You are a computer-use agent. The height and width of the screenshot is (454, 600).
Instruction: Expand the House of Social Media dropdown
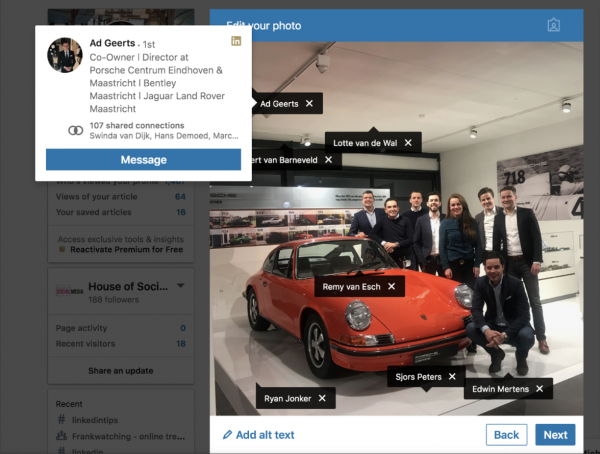[181, 286]
